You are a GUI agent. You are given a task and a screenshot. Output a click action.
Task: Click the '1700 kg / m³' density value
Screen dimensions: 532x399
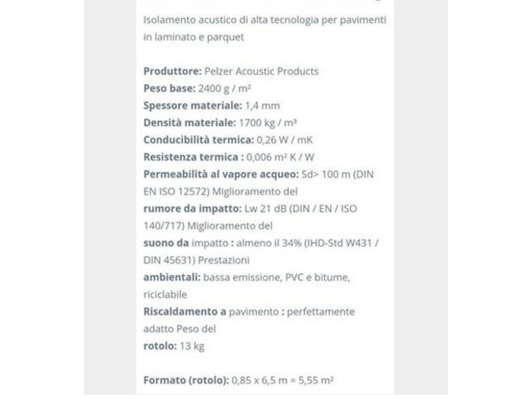tap(268, 123)
